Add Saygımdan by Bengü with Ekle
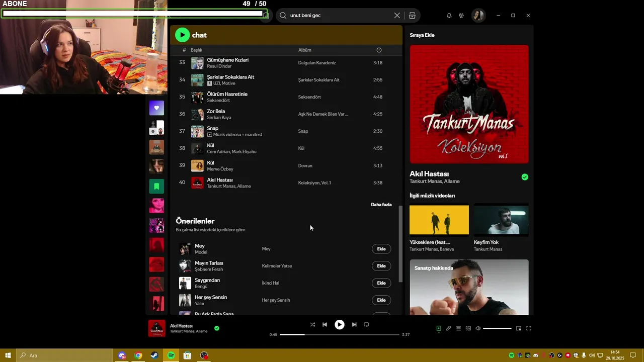 tap(381, 283)
